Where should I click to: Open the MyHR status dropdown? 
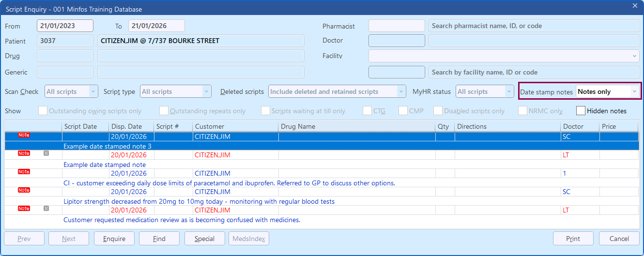tap(485, 91)
